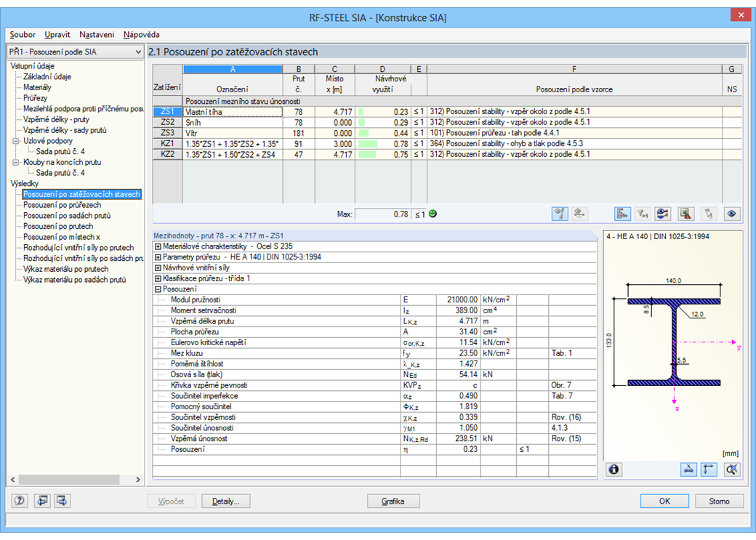The width and height of the screenshot is (756, 540).
Task: Click the green smiley status indicator
Action: pos(433,214)
